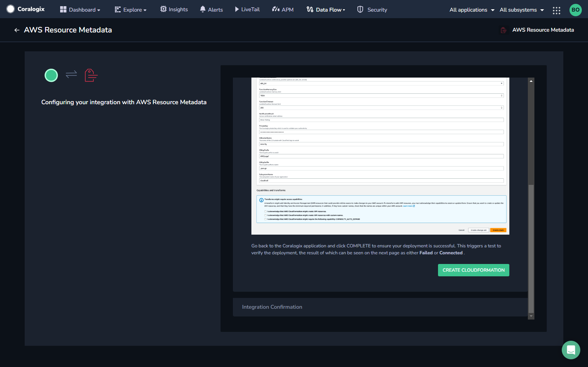Open the Dashboard menu
Image resolution: width=588 pixels, height=367 pixels.
[80, 10]
